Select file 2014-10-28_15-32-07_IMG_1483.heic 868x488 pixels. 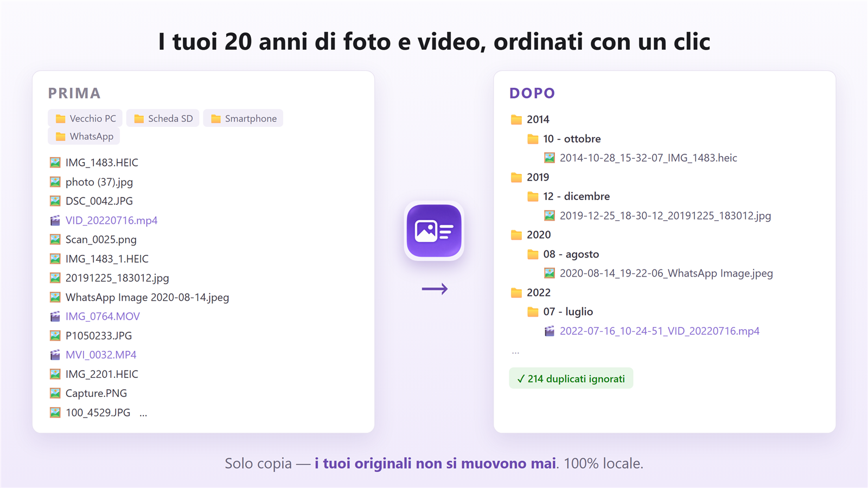point(648,158)
